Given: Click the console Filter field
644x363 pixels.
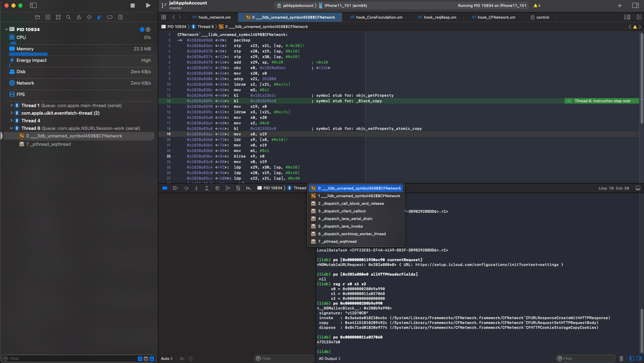Looking at the screenshot, I should [585, 359].
